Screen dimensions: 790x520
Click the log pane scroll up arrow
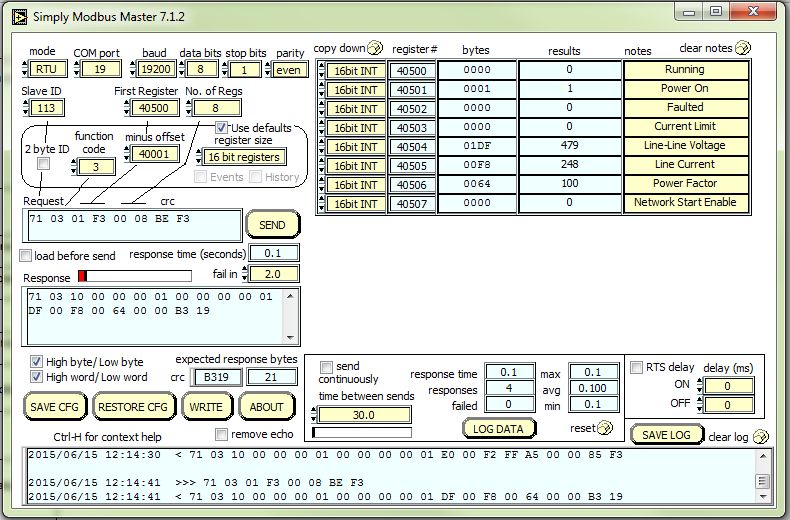762,456
